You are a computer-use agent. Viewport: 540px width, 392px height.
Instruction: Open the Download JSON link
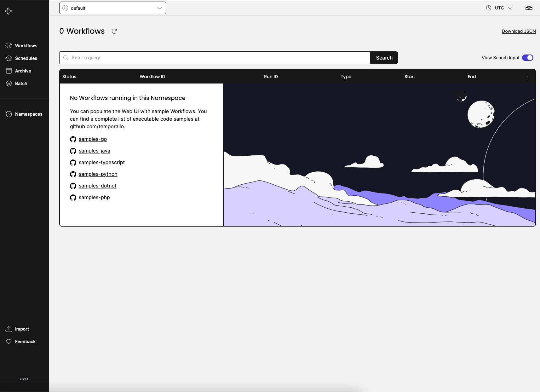(518, 31)
